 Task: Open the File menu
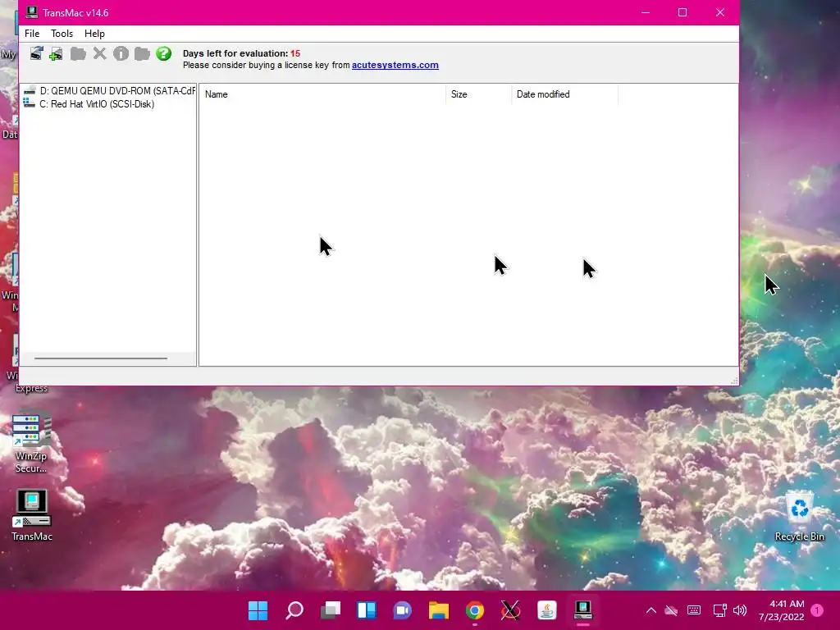tap(32, 33)
